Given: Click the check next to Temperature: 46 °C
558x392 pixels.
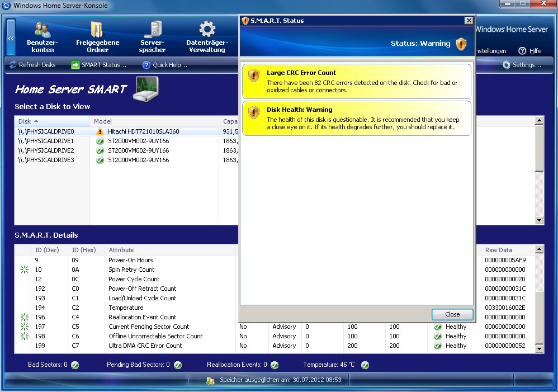Looking at the screenshot, I should [x=365, y=365].
